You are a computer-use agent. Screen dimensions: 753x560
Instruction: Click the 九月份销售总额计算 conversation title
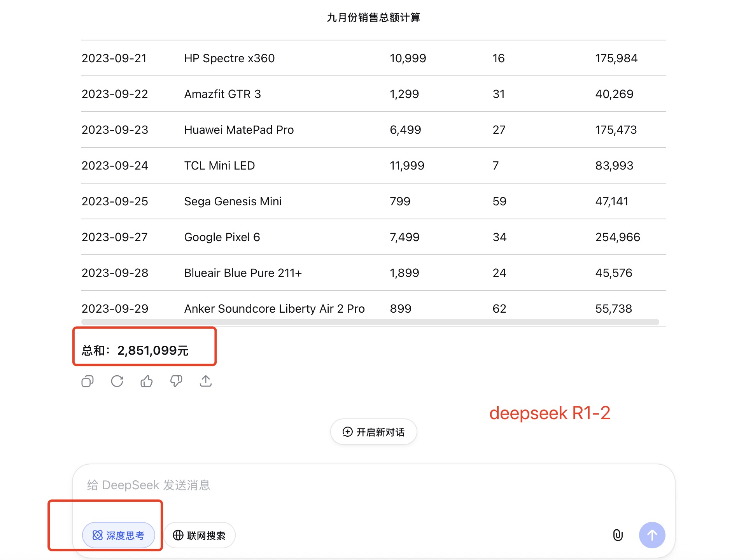tap(373, 17)
